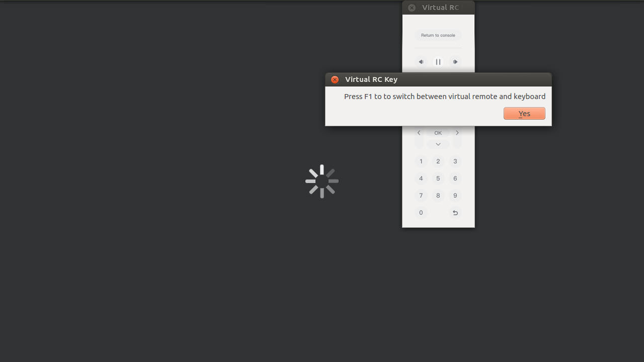Screen dimensions: 644x362
Task: Click the rewind icon on the remote
Action: (x=421, y=62)
